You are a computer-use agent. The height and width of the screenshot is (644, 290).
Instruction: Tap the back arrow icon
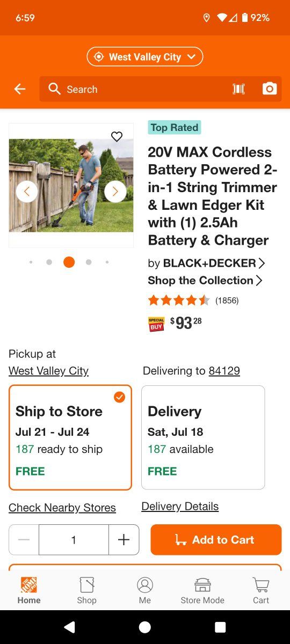click(20, 89)
